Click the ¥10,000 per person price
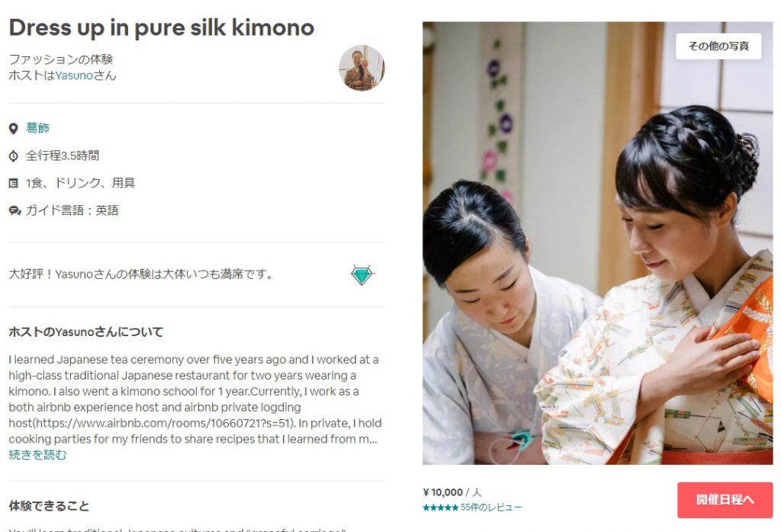 [452, 492]
